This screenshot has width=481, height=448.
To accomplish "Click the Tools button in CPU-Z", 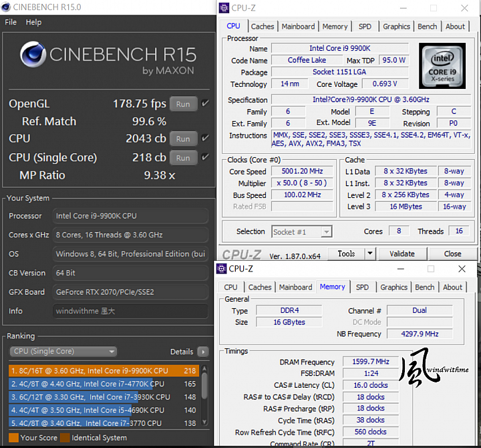I will [x=346, y=253].
